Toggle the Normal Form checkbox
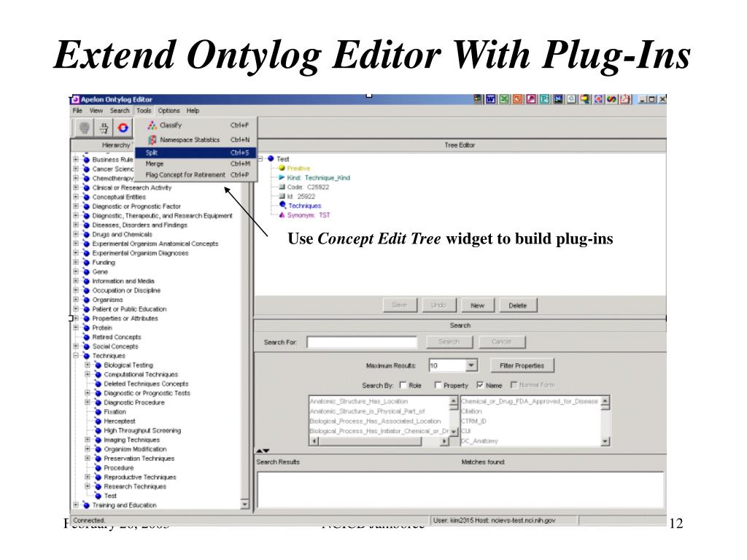 click(514, 385)
